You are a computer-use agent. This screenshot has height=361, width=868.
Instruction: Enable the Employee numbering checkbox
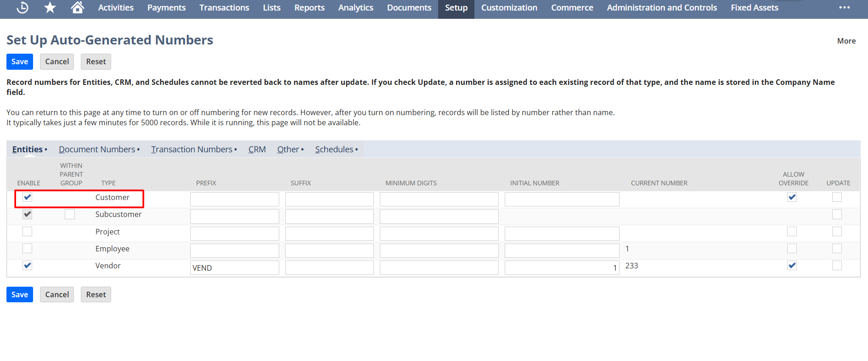pos(28,249)
